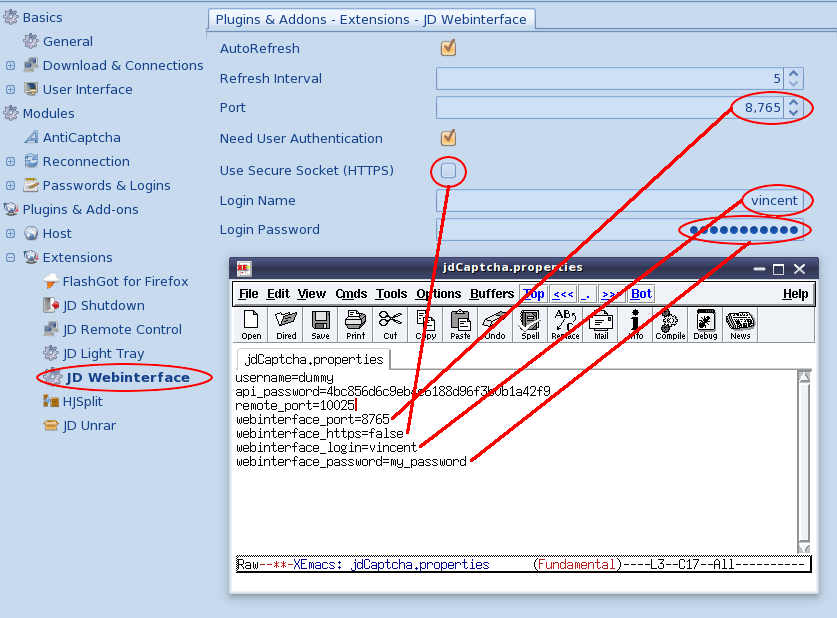
Task: Collapse the Extensions tree node
Action: pyautogui.click(x=10, y=257)
